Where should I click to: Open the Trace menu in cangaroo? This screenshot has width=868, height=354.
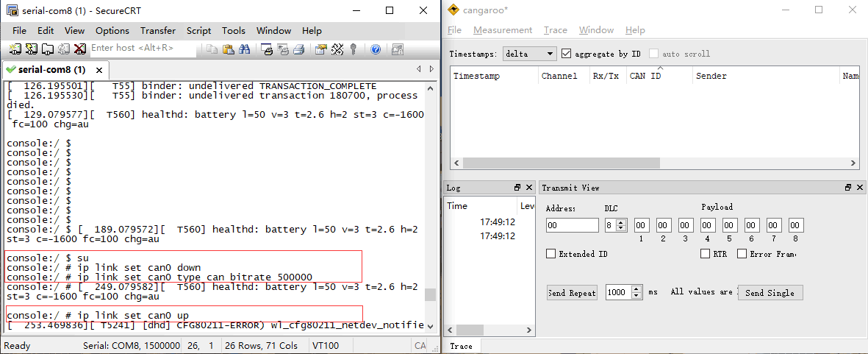click(x=555, y=30)
